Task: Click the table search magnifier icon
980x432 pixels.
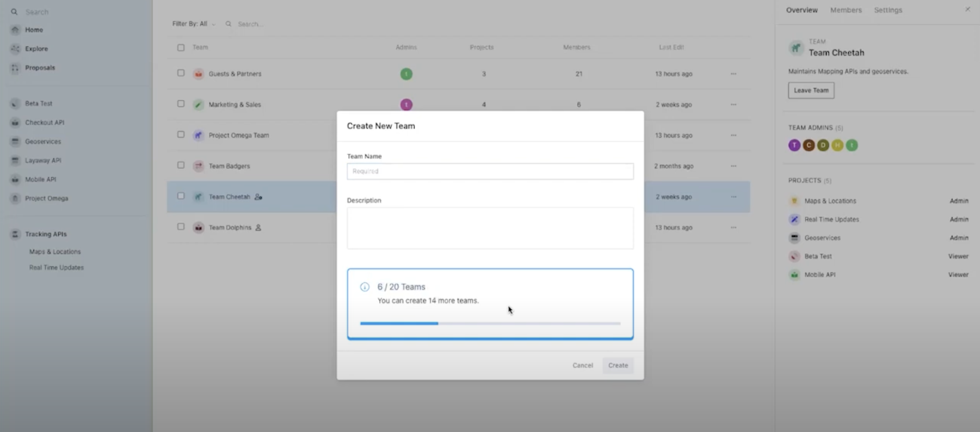Action: pyautogui.click(x=228, y=24)
